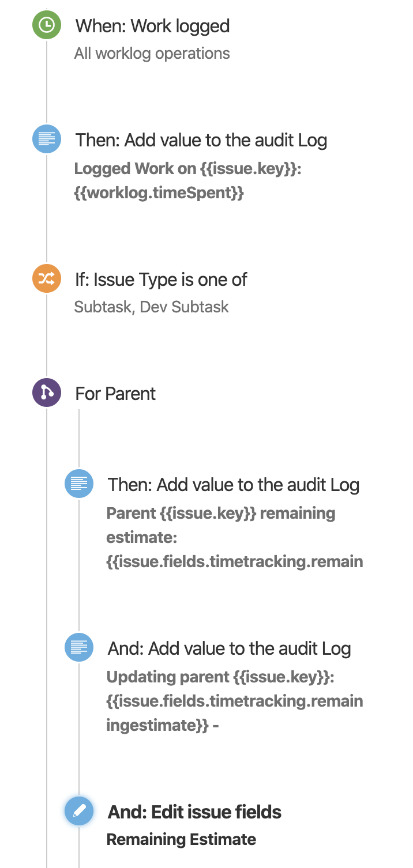Select the first blue audit log icon
The height and width of the screenshot is (868, 413).
(46, 139)
